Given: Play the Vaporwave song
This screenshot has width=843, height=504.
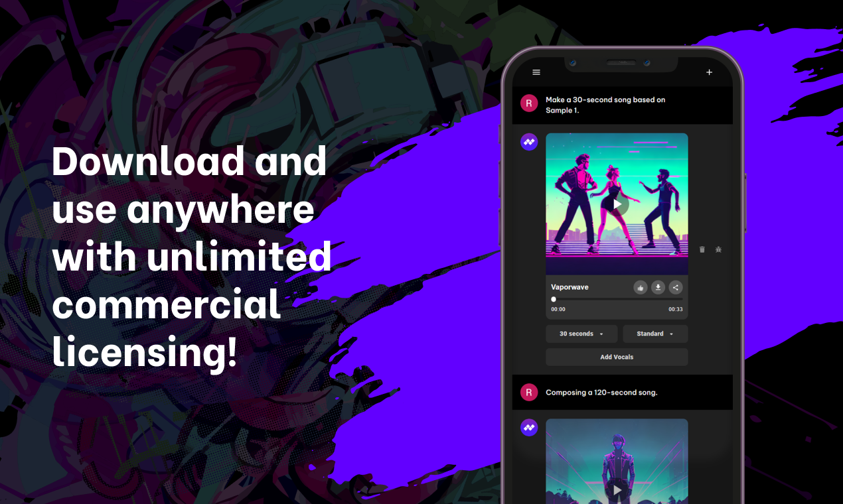Looking at the screenshot, I should [617, 204].
